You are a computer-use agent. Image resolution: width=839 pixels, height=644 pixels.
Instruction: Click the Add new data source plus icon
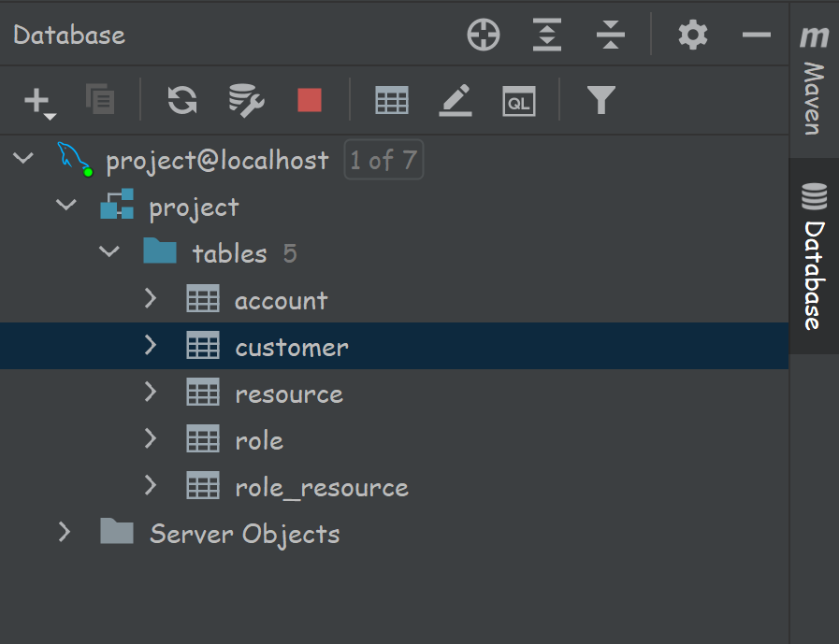pos(37,100)
